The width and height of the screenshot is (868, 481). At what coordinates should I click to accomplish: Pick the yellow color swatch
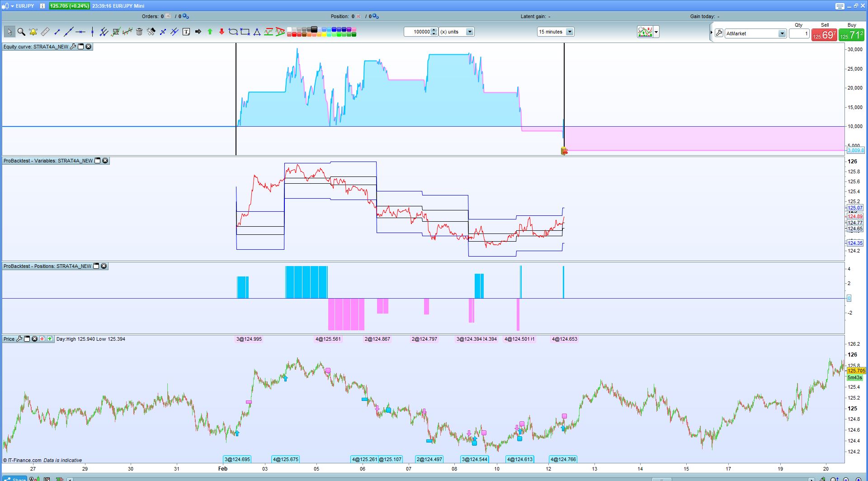coord(324,34)
